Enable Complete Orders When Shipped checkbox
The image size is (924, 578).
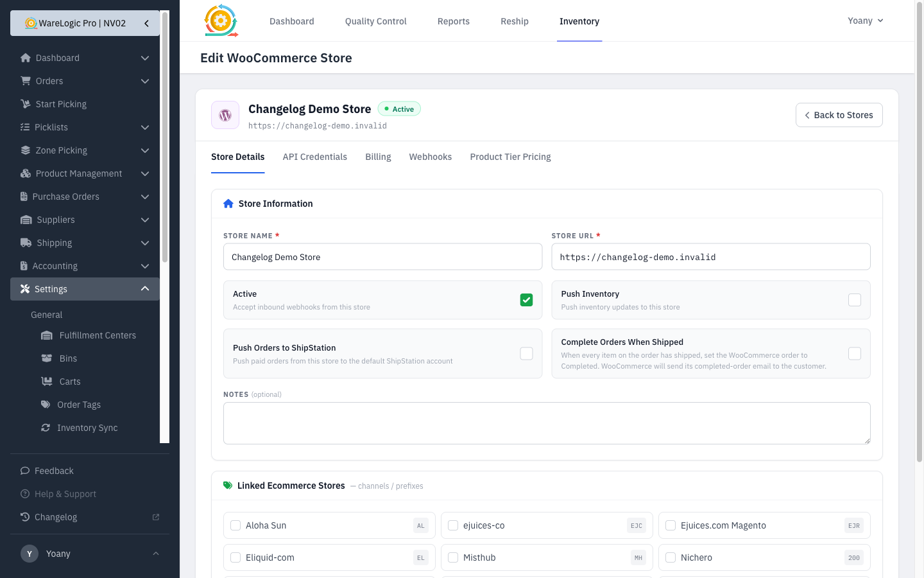[855, 354]
